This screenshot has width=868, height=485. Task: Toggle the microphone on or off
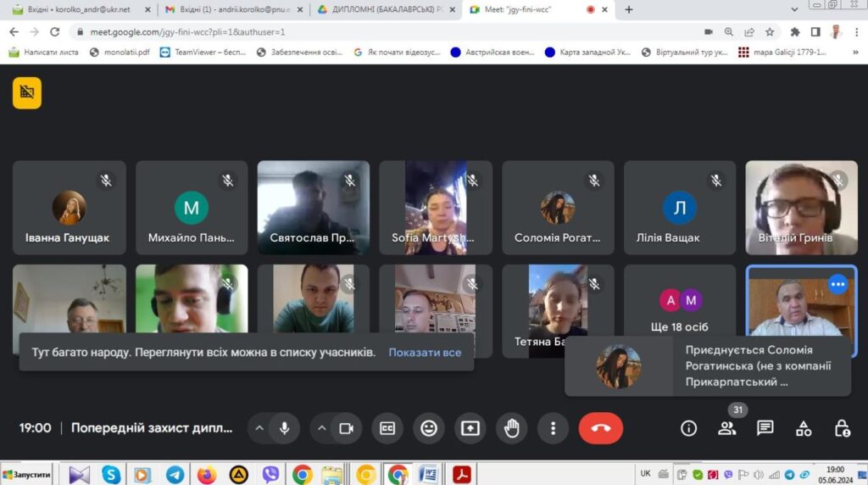tap(284, 428)
